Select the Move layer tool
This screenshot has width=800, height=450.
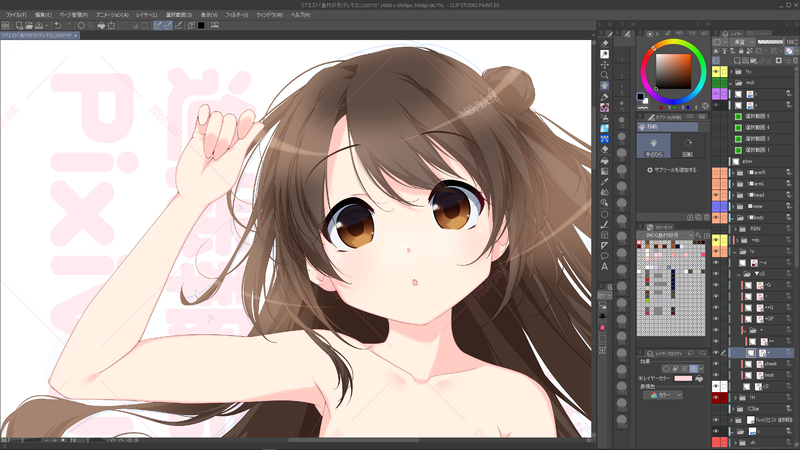coord(605,65)
